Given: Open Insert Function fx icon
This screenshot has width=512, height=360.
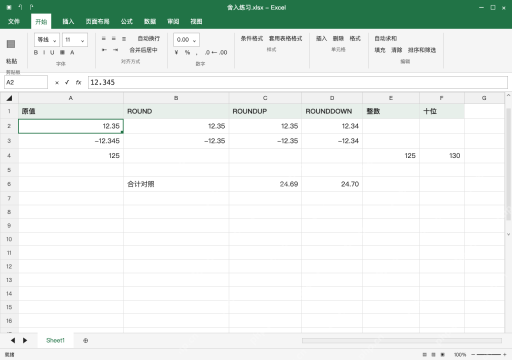Looking at the screenshot, I should tap(78, 82).
